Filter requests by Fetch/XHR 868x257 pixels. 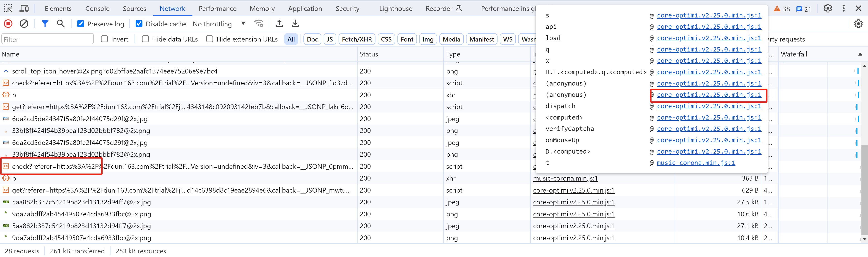[357, 39]
